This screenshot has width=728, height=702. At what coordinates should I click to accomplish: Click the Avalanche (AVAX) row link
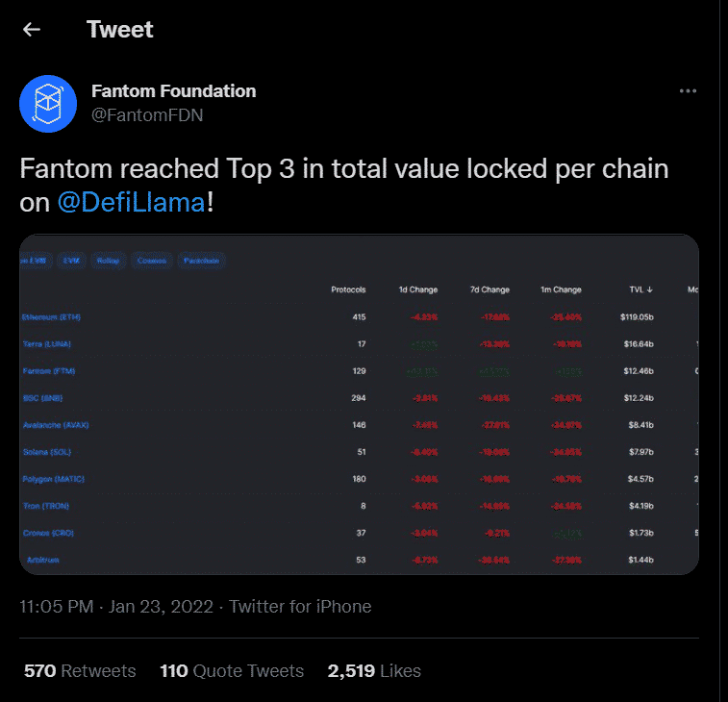(57, 424)
